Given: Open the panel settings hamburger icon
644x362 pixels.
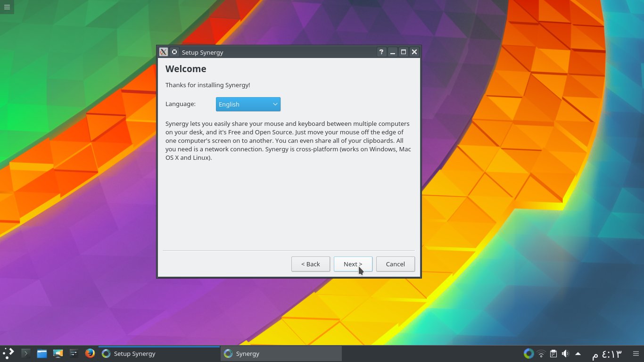Looking at the screenshot, I should [x=636, y=354].
